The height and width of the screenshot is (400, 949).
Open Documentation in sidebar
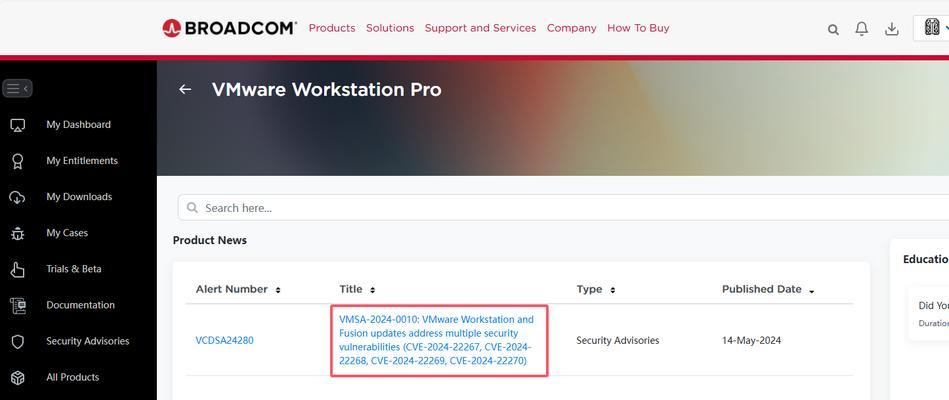(79, 305)
